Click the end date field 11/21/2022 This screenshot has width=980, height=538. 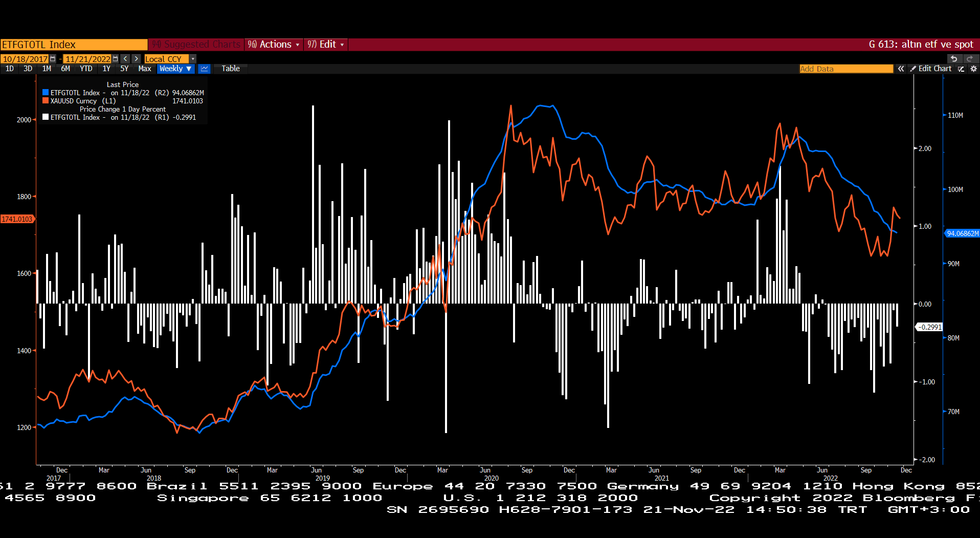click(88, 59)
